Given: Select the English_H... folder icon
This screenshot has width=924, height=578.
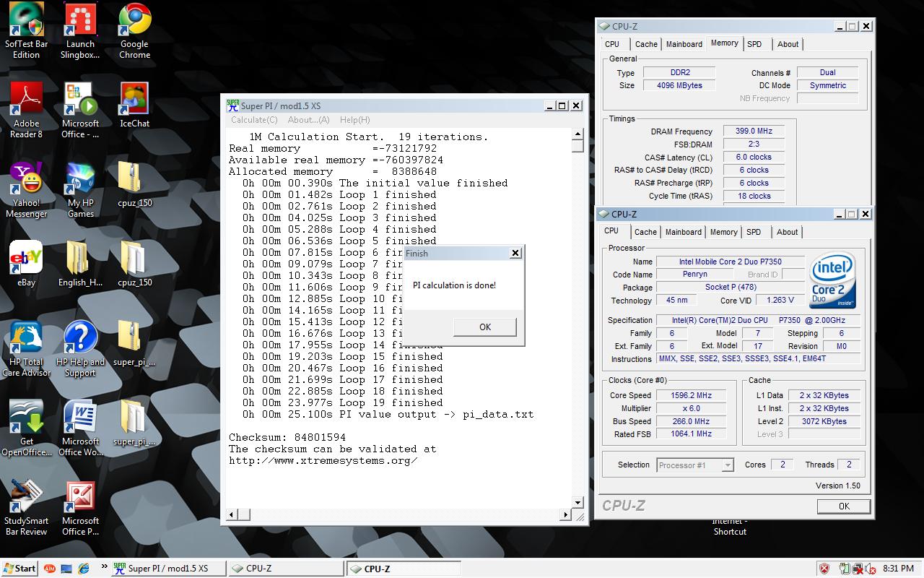Looking at the screenshot, I should click(x=80, y=264).
